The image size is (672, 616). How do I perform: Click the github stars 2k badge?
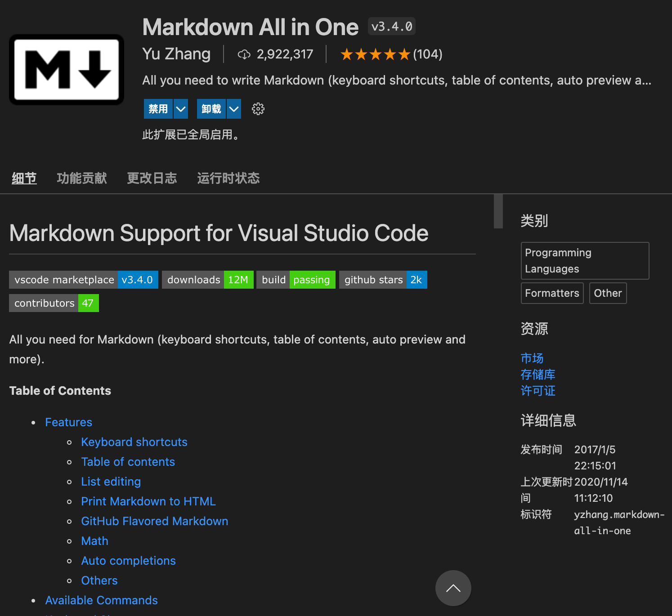[383, 279]
